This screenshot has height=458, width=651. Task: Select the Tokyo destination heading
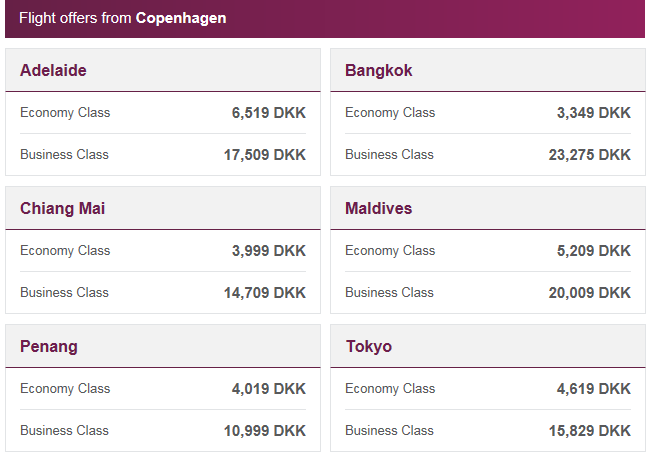coord(368,347)
